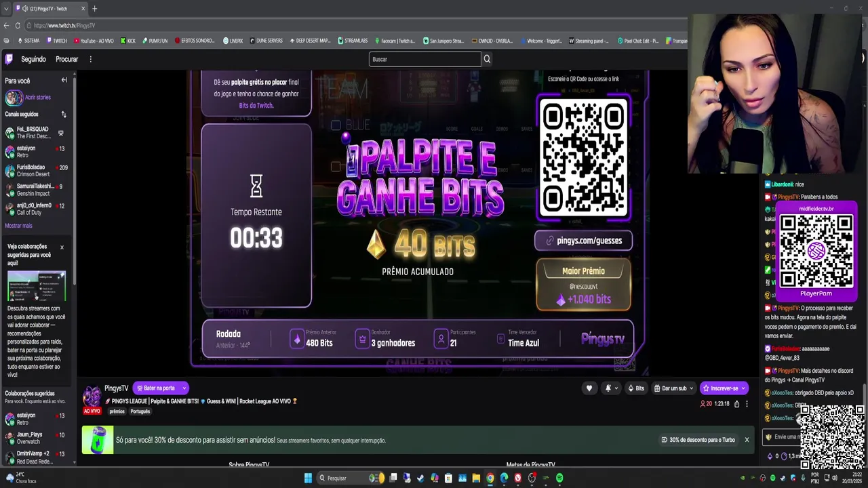This screenshot has width=868, height=488.
Task: Open the tab search dropdown arrow
Action: (x=6, y=9)
